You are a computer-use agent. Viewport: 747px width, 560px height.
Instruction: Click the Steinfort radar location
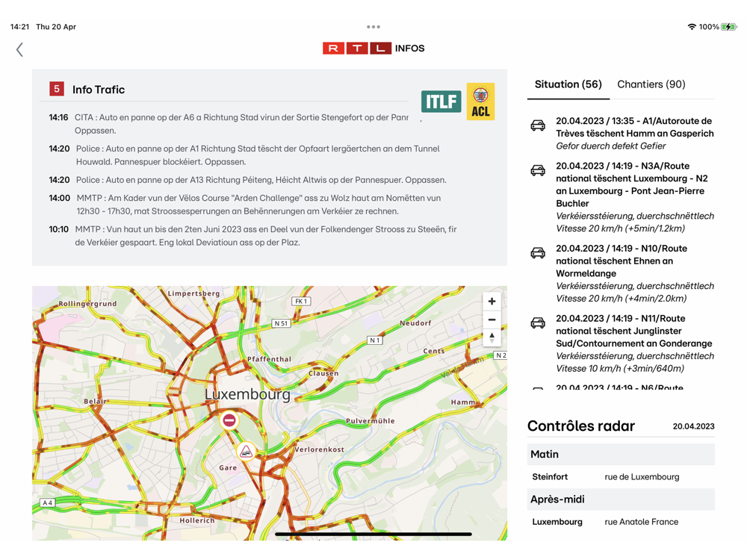(550, 476)
